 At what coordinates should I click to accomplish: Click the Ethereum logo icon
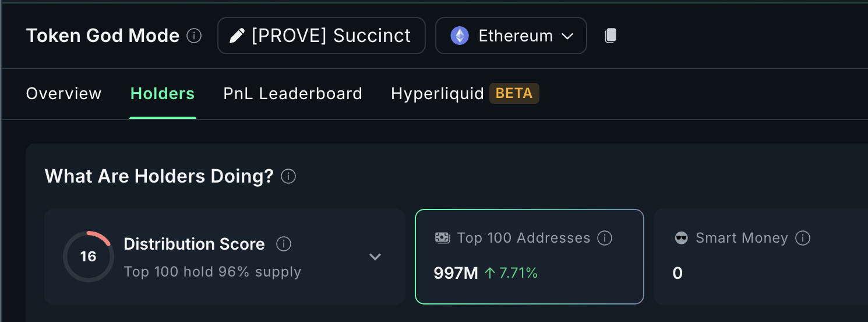460,36
